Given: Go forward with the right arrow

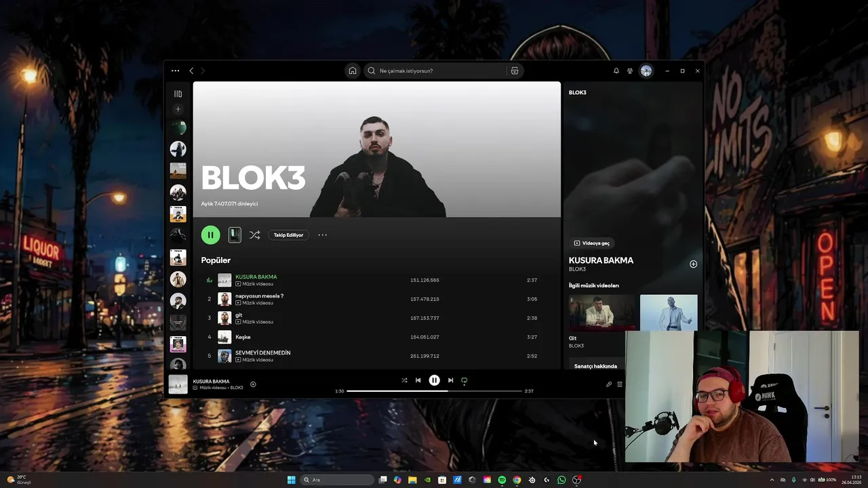Looking at the screenshot, I should pyautogui.click(x=202, y=70).
